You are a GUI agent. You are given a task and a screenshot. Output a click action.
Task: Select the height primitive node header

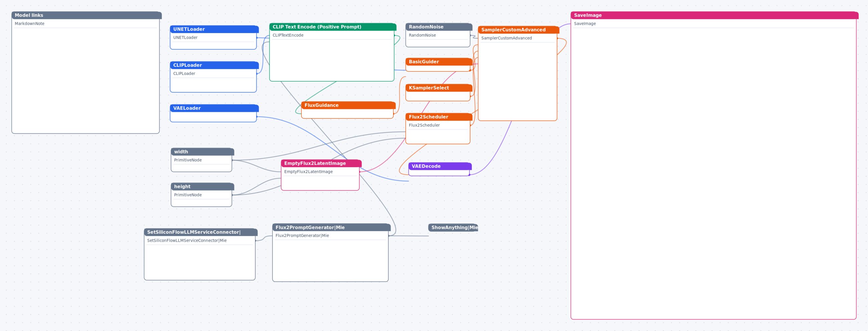[x=203, y=187]
